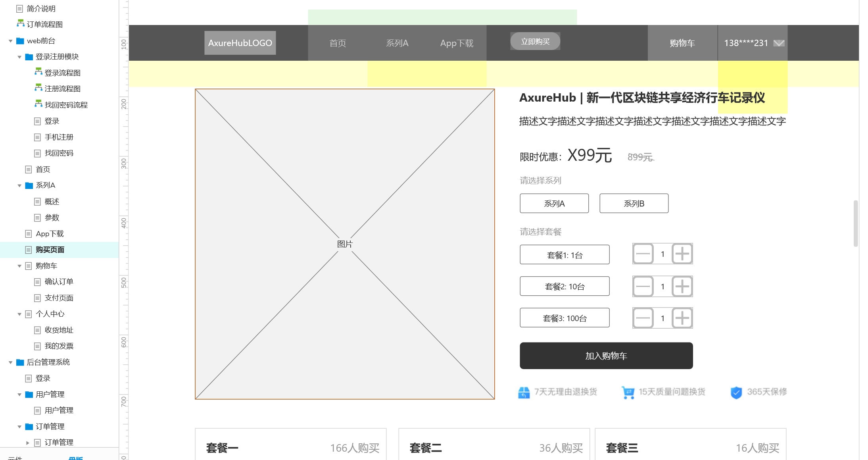Click the 我的发票 page icon
This screenshot has height=460, width=868.
point(37,346)
